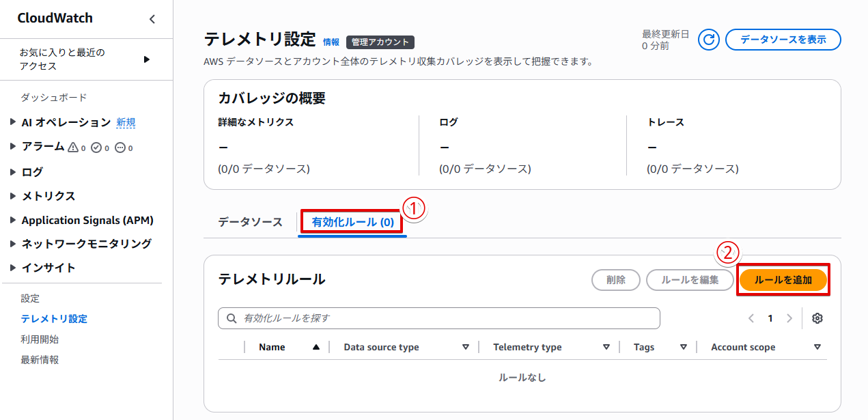Click the 最終更新日 timestamp text
This screenshot has width=868, height=420.
pos(666,33)
